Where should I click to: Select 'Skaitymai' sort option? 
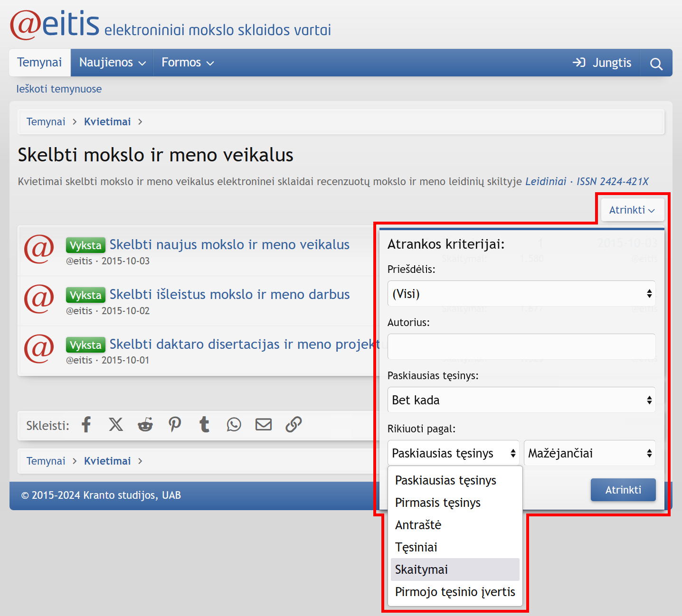[455, 569]
